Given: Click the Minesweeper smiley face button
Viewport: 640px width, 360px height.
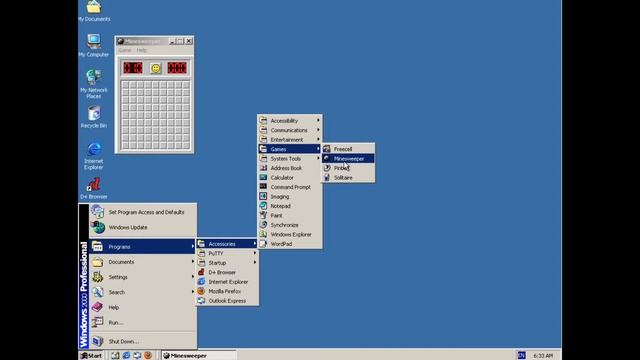Looking at the screenshot, I should point(156,68).
